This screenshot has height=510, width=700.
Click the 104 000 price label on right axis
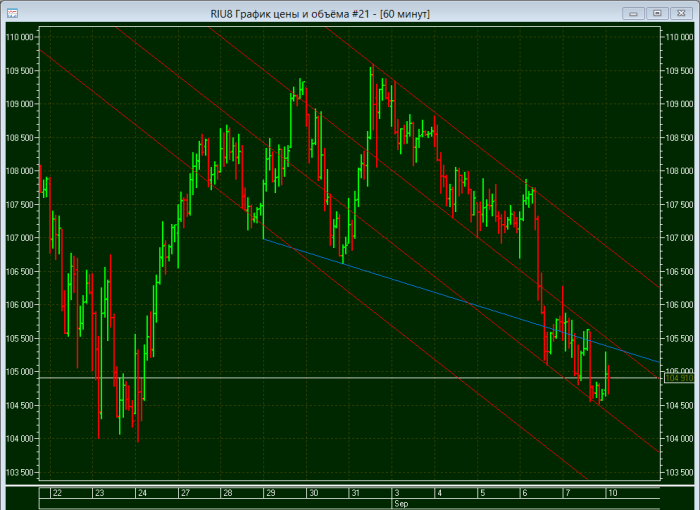[x=679, y=439]
